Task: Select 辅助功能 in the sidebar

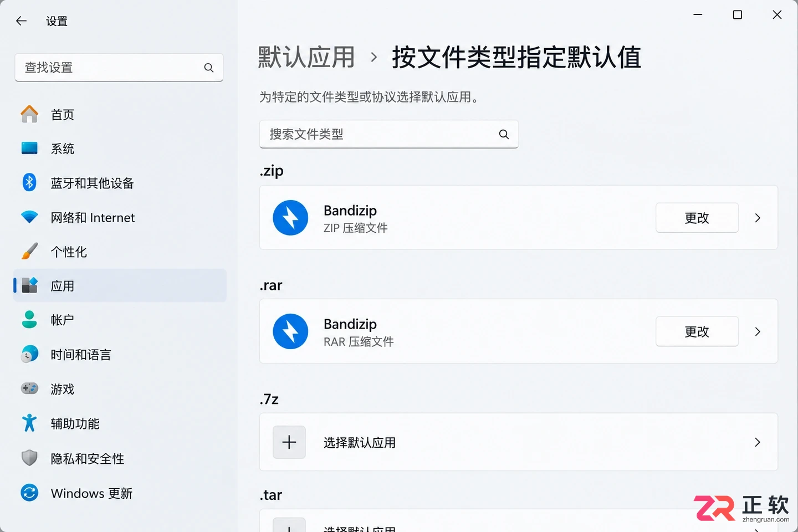Action: pyautogui.click(x=120, y=423)
